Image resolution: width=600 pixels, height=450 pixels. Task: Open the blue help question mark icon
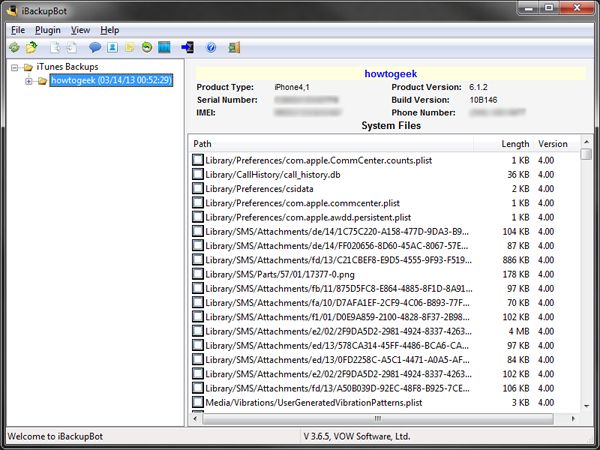point(211,47)
